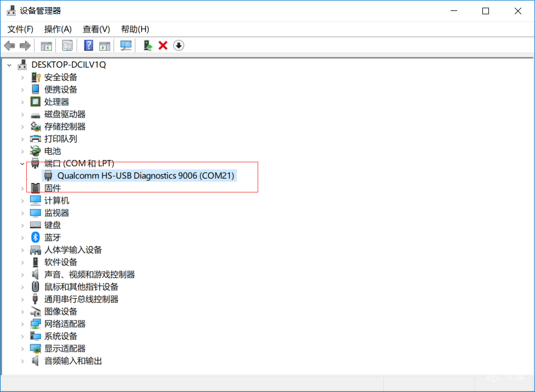
Task: Click the 电池 battery icon
Action: [36, 151]
